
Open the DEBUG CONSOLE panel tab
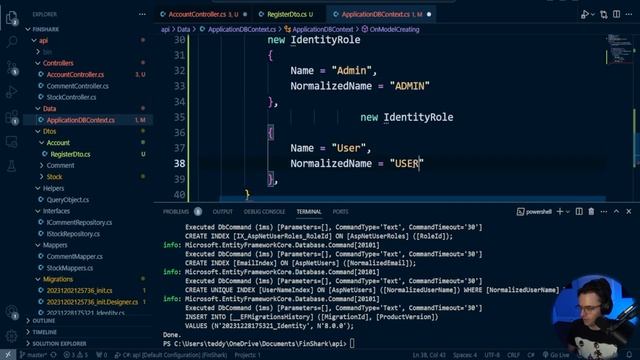(x=264, y=211)
